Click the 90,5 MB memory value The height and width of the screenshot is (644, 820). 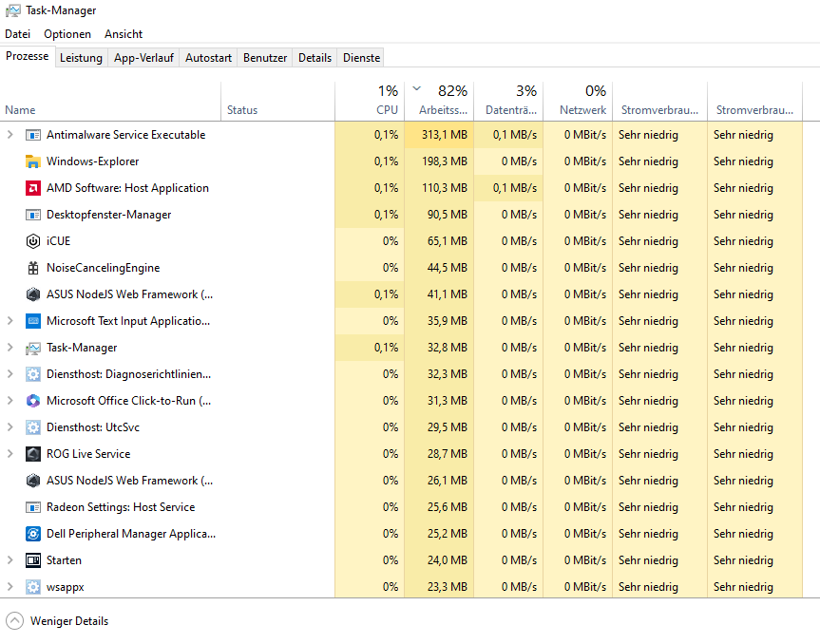coord(448,215)
